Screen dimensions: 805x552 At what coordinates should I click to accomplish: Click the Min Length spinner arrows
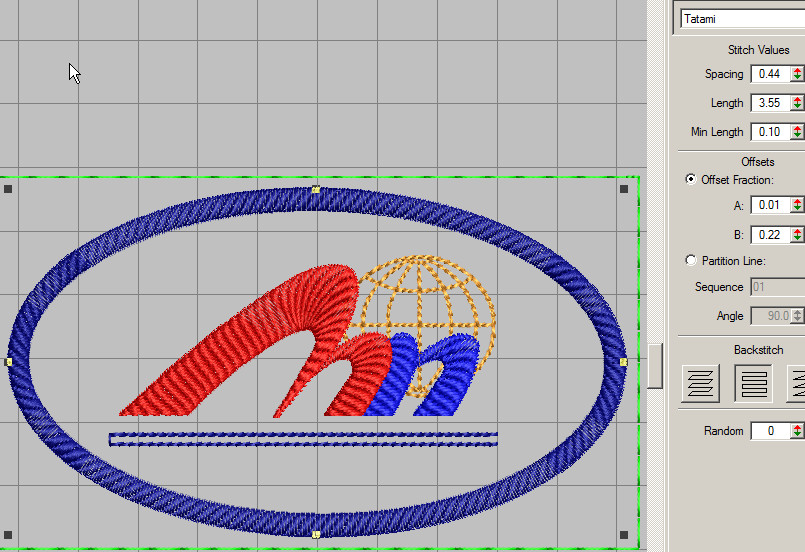(x=797, y=132)
